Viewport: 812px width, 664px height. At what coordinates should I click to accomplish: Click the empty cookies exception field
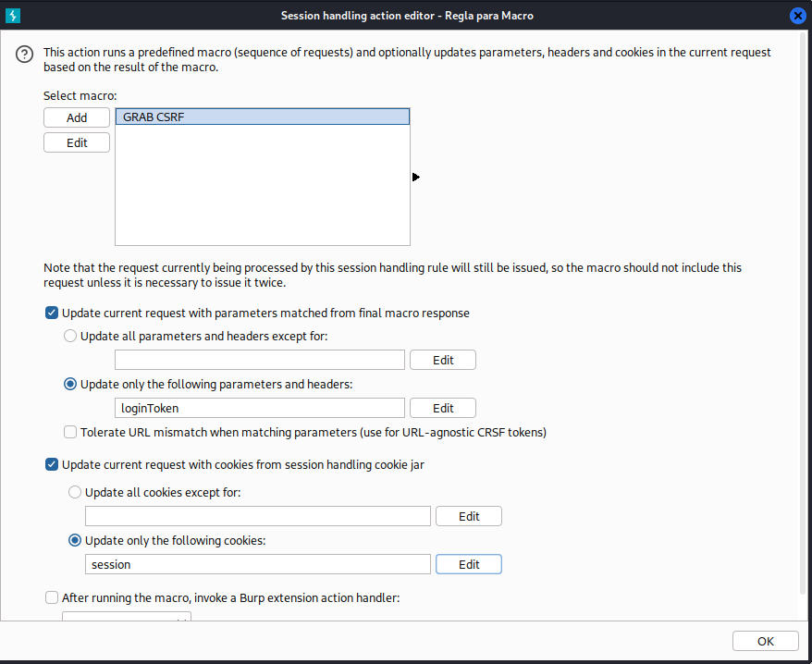258,516
